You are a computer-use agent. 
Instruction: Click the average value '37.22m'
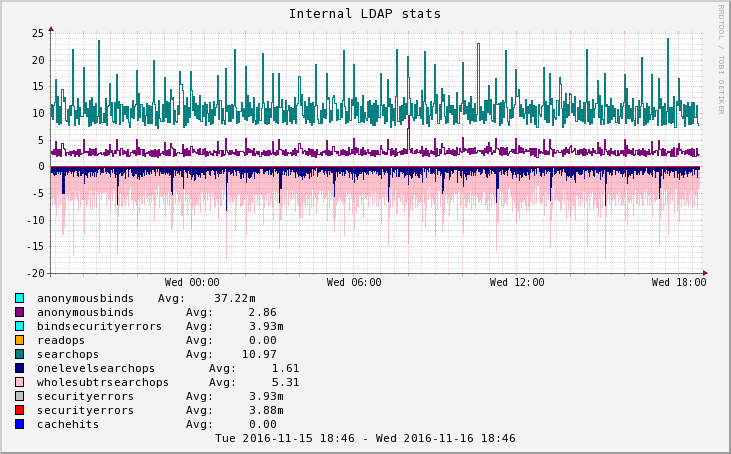click(234, 298)
